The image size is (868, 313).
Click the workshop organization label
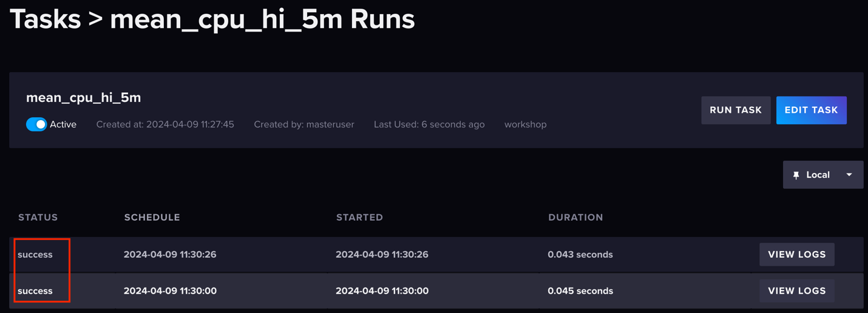tap(525, 124)
